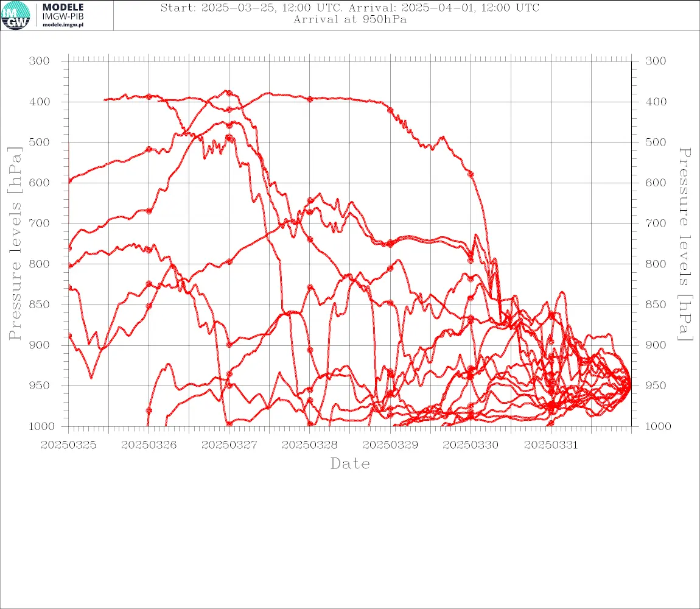Click the right axis 1000 label

pyautogui.click(x=658, y=426)
